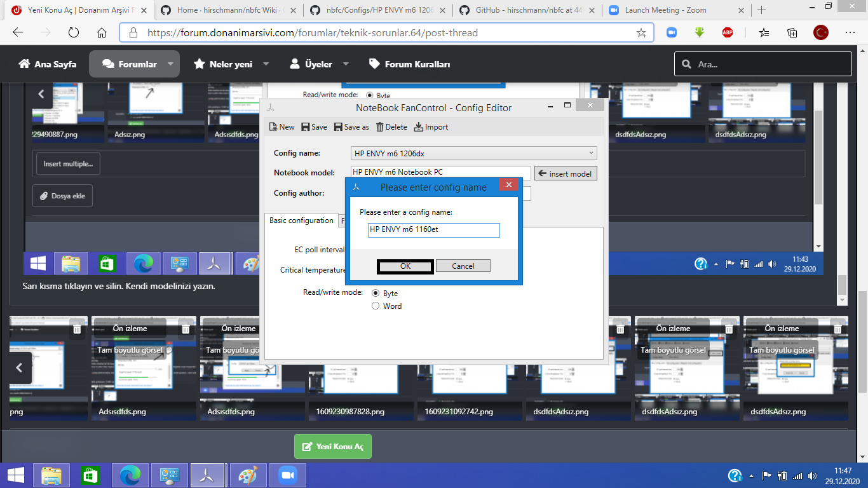This screenshot has width=868, height=488.
Task: Open the Config name combo box
Action: (473, 153)
